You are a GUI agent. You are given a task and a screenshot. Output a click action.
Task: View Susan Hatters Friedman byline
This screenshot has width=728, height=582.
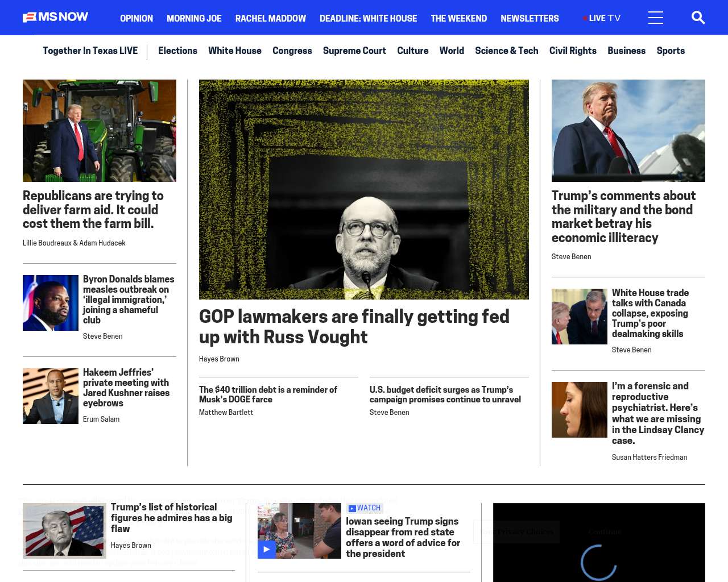[650, 457]
